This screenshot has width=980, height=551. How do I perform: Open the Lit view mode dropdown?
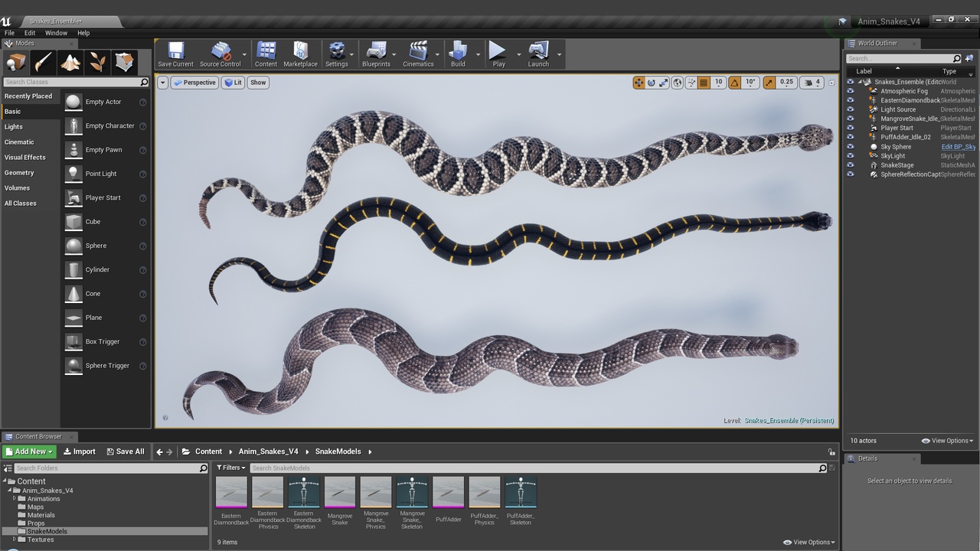[x=233, y=83]
